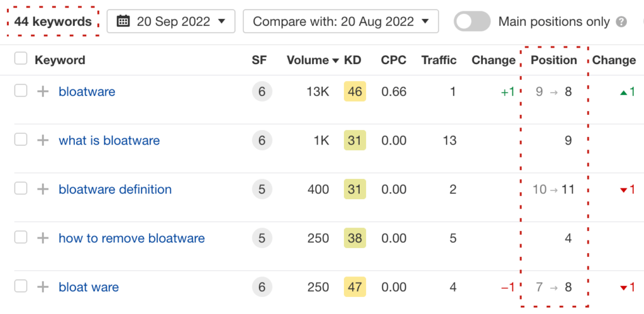Click plus icon next to bloatware definition
Screen dimensions: 644x314
pyautogui.click(x=43, y=189)
